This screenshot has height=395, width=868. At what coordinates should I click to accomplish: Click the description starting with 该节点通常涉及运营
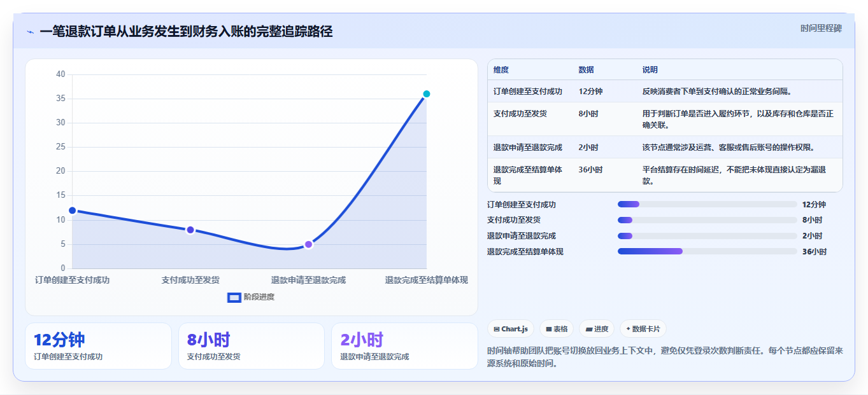(x=729, y=148)
